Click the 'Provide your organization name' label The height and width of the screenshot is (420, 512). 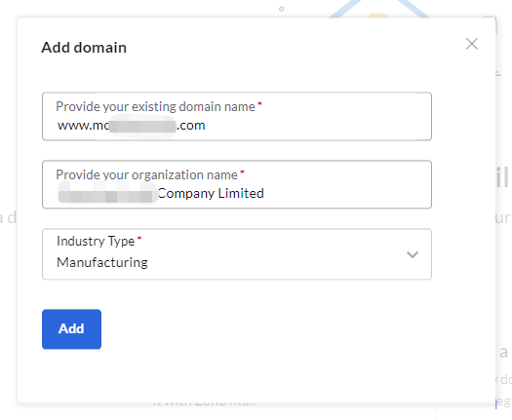click(146, 174)
